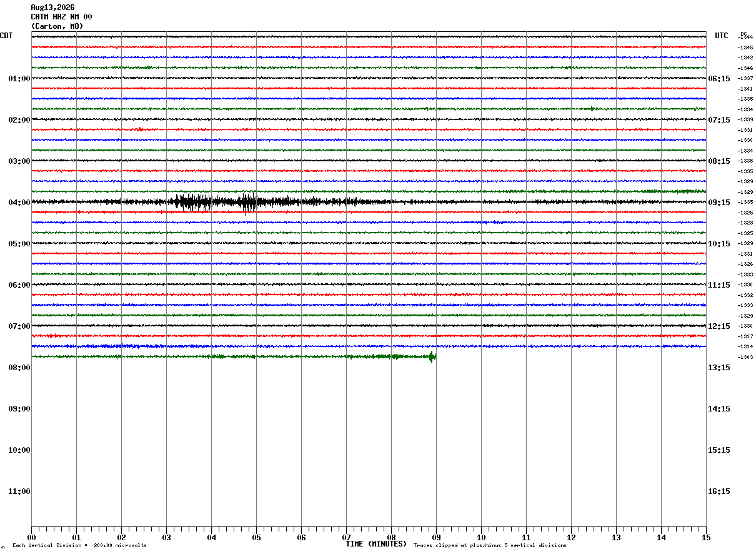Click the 09:00 CDT time label

point(19,409)
